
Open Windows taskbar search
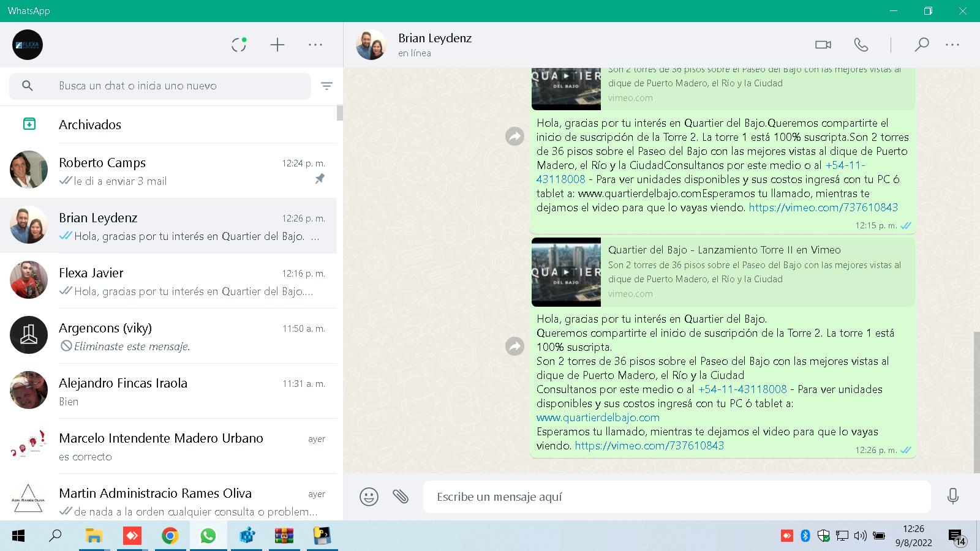[55, 536]
